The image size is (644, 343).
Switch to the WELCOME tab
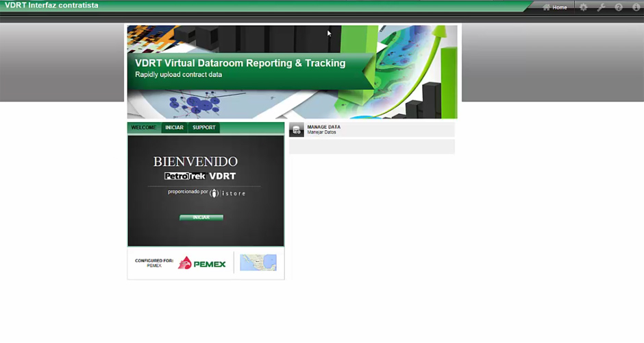click(144, 128)
